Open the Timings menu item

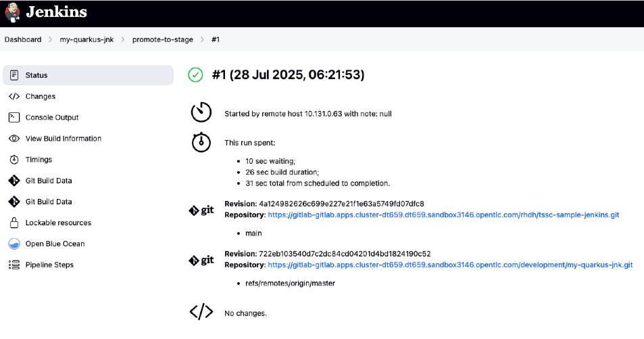point(39,159)
